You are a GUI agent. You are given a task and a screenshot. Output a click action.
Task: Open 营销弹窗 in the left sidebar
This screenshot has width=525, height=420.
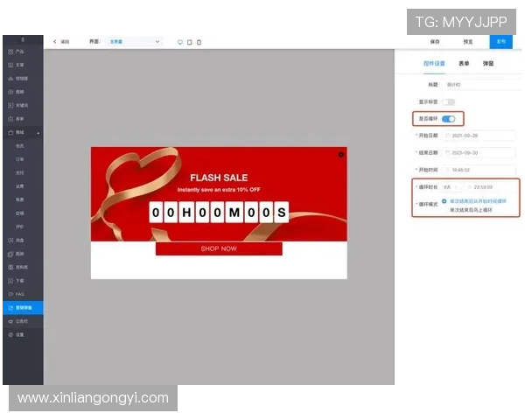click(21, 308)
